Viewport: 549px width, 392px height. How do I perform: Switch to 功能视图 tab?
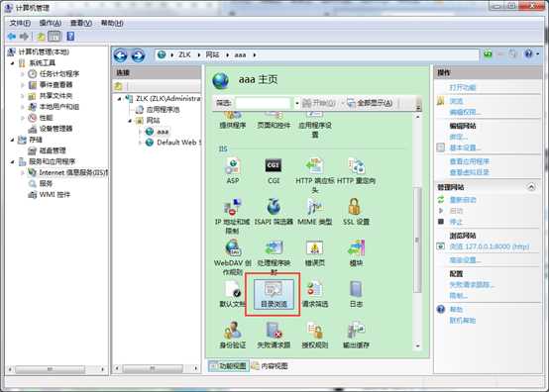[x=229, y=366]
